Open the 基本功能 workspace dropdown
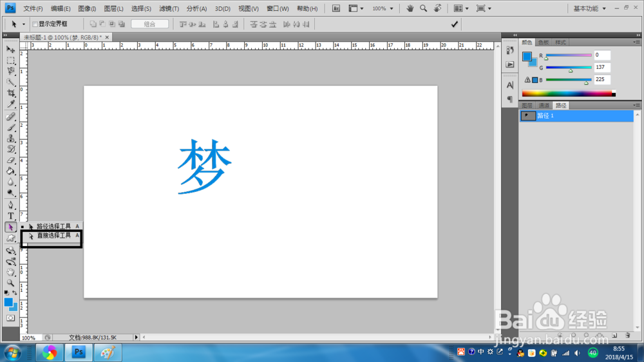Viewport: 644px width, 362px height. click(x=589, y=8)
